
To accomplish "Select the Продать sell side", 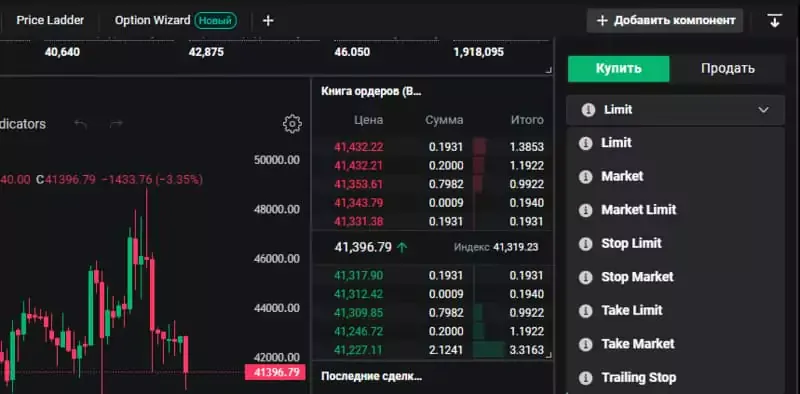I will point(728,68).
